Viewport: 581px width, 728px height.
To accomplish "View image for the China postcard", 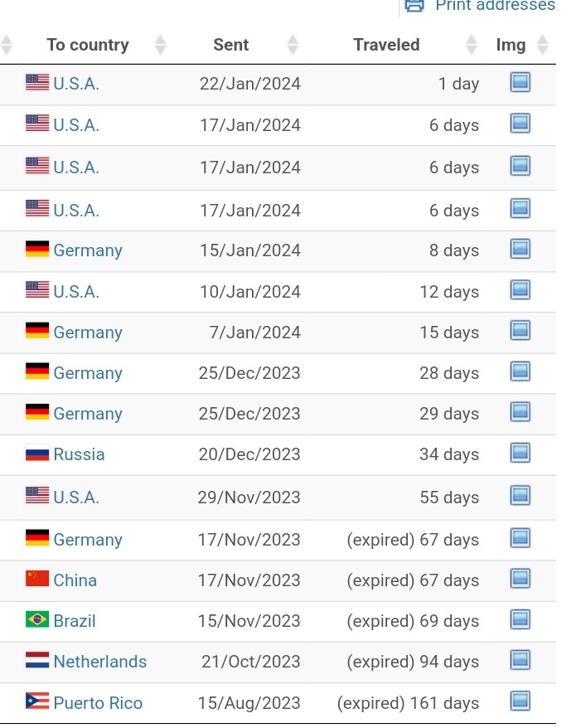I will [520, 579].
